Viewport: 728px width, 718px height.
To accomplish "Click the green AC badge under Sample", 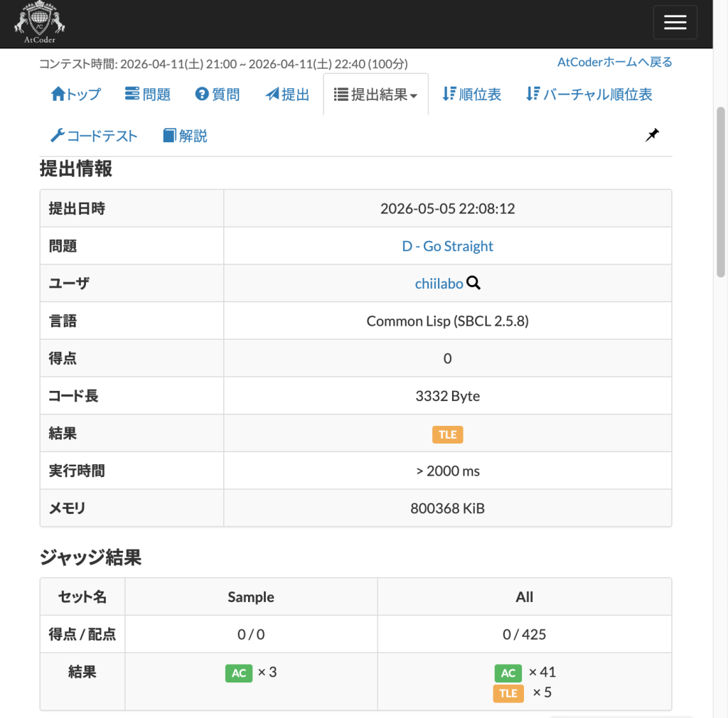I will pyautogui.click(x=239, y=673).
